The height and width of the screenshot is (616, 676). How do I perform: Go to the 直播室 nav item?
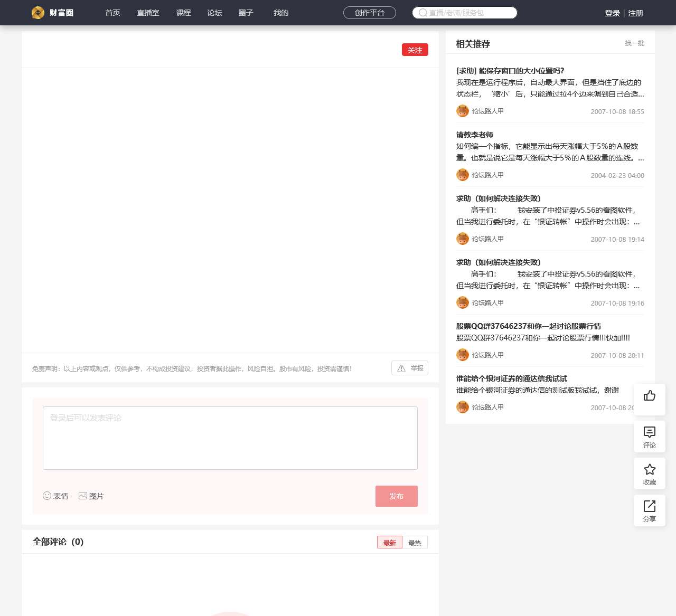coord(148,13)
